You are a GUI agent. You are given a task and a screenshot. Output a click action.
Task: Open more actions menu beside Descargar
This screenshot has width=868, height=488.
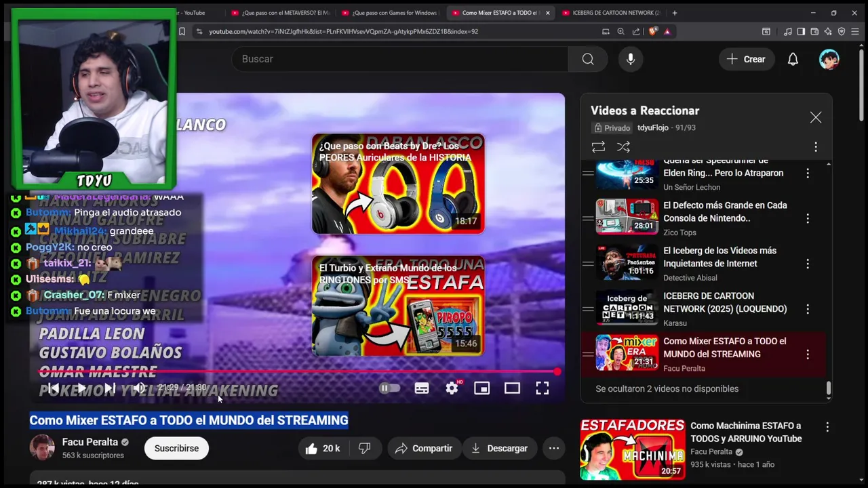tap(553, 448)
